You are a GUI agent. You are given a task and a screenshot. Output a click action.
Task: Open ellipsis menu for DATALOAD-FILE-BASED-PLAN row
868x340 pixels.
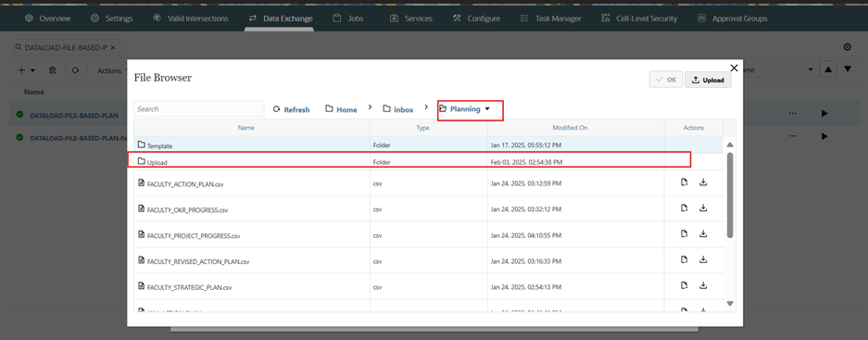click(x=793, y=114)
